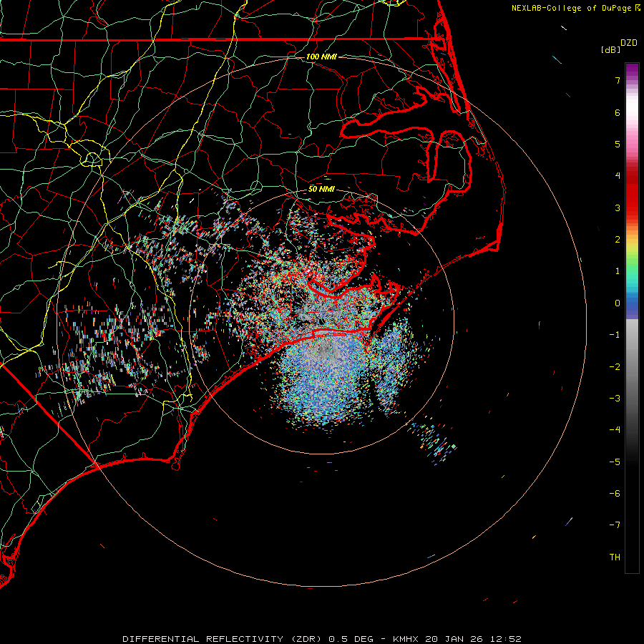Click the KMHX station identifier
Image resolution: width=644 pixels, height=644 pixels.
pyautogui.click(x=406, y=639)
